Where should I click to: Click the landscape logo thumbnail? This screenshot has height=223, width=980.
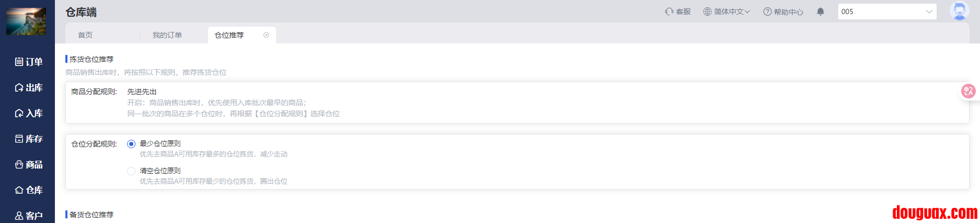pos(26,21)
